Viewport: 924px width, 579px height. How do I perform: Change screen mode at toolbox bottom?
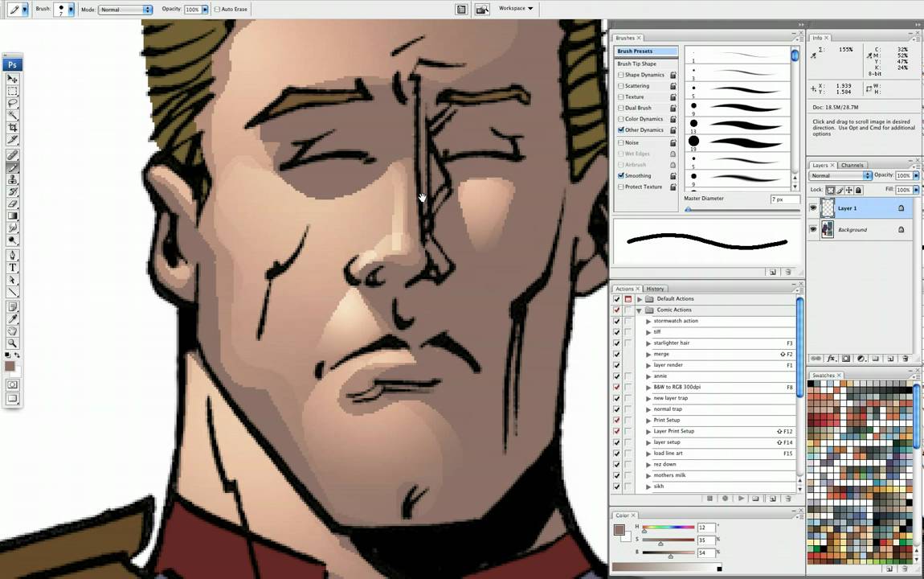point(12,398)
